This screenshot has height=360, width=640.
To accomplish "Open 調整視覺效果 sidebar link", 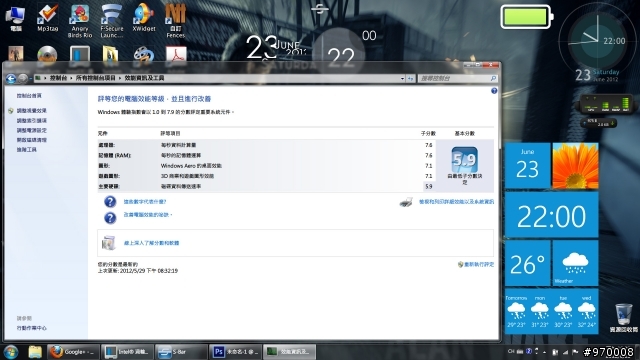I will coord(31,111).
